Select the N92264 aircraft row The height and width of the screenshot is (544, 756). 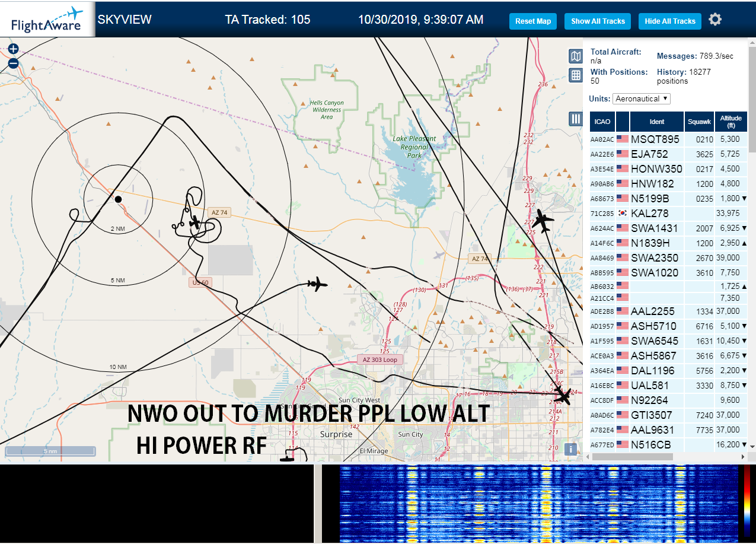(x=669, y=400)
